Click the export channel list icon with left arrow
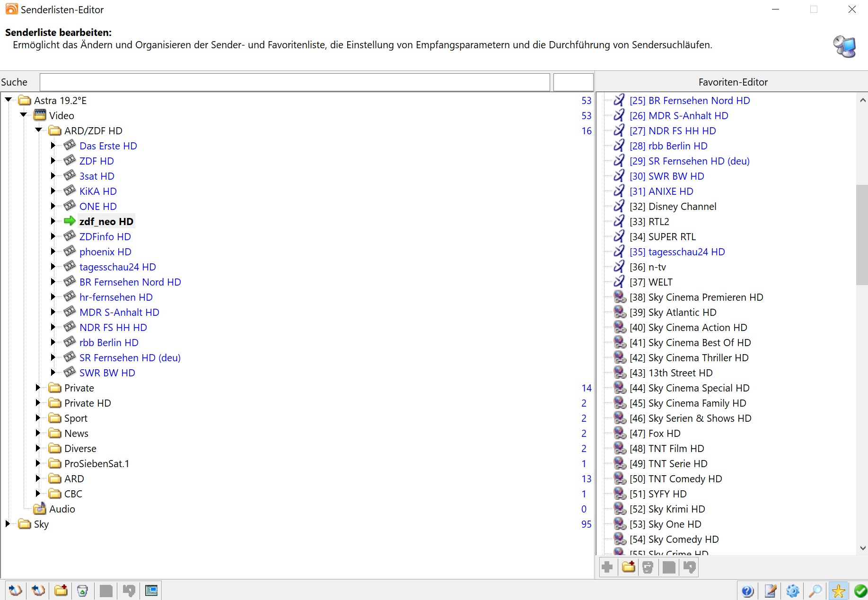This screenshot has width=868, height=600. 38,590
